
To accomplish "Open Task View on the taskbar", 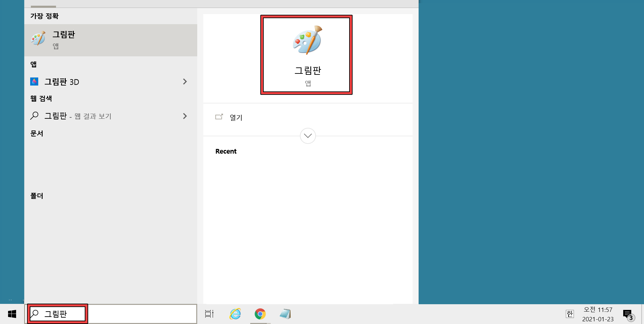I will point(209,314).
